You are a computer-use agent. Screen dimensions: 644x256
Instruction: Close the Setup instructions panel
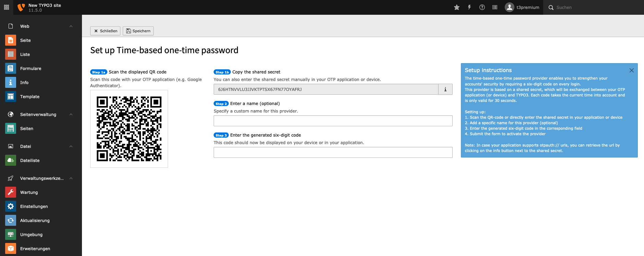tap(631, 70)
